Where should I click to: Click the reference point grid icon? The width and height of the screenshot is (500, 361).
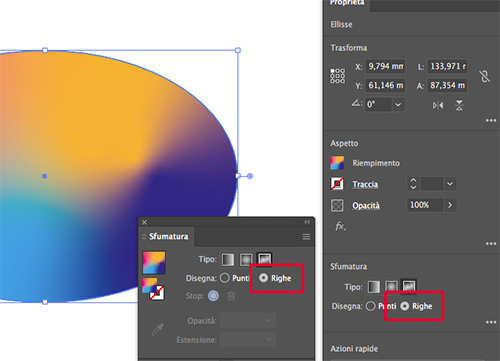point(337,76)
